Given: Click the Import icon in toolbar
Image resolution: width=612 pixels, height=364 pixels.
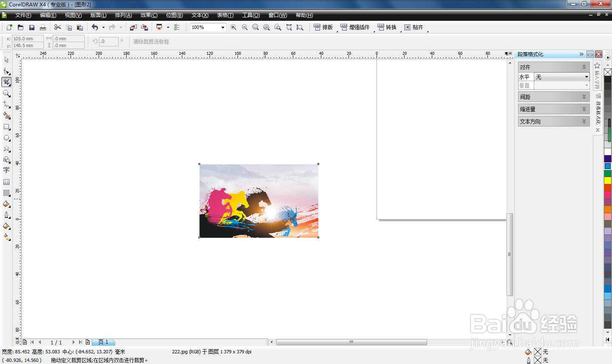Looking at the screenshot, I should pos(133,27).
